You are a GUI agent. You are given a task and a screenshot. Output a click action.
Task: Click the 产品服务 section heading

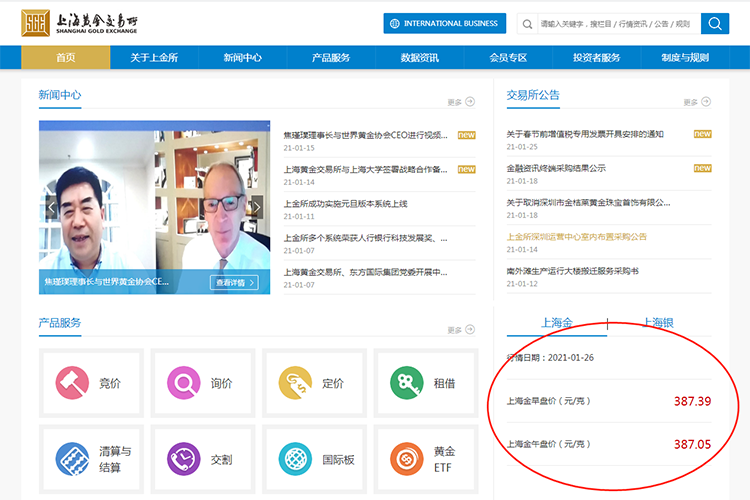(x=60, y=322)
